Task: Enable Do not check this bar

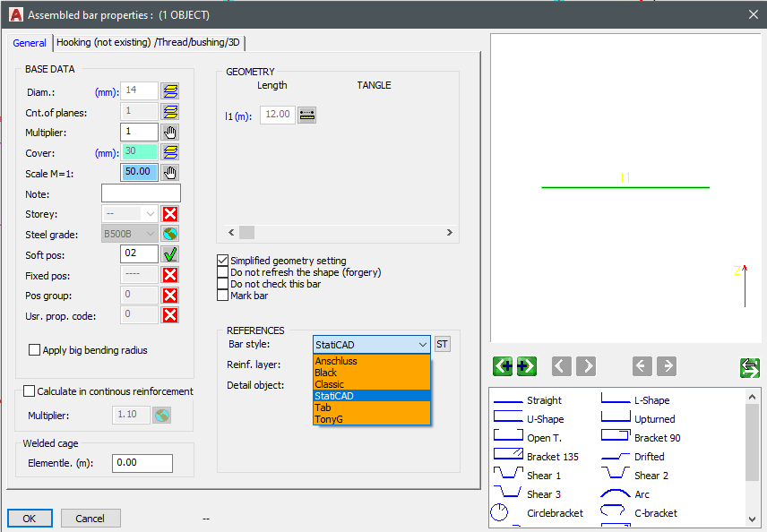Action: [222, 284]
